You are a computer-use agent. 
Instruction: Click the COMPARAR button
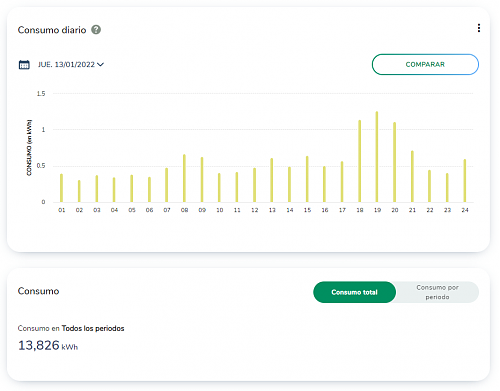[425, 64]
